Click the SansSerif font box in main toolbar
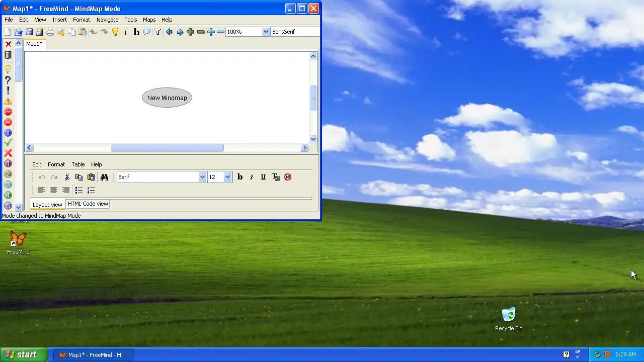 [x=295, y=32]
